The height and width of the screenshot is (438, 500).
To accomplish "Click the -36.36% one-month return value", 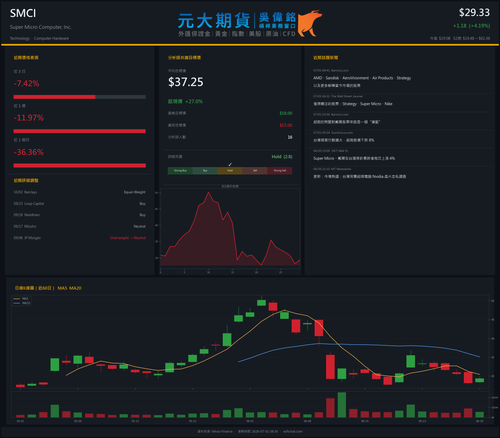I will (x=29, y=152).
